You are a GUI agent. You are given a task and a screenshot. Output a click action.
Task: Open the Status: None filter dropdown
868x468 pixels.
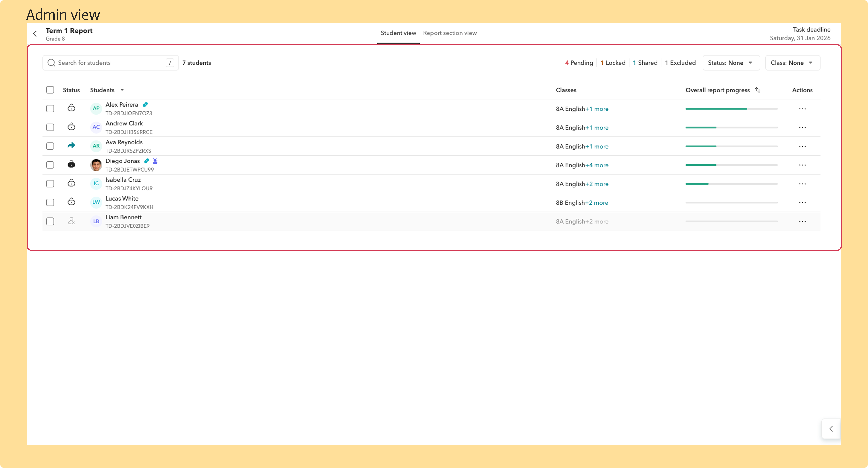[731, 63]
